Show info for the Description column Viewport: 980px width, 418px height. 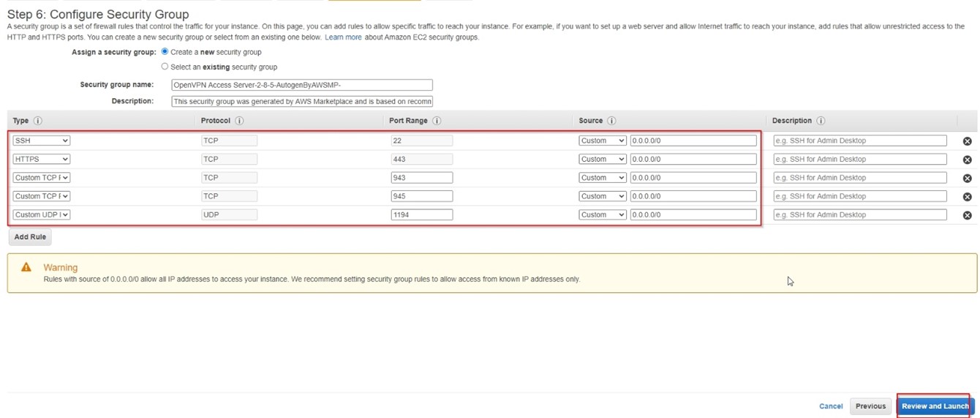tap(821, 121)
